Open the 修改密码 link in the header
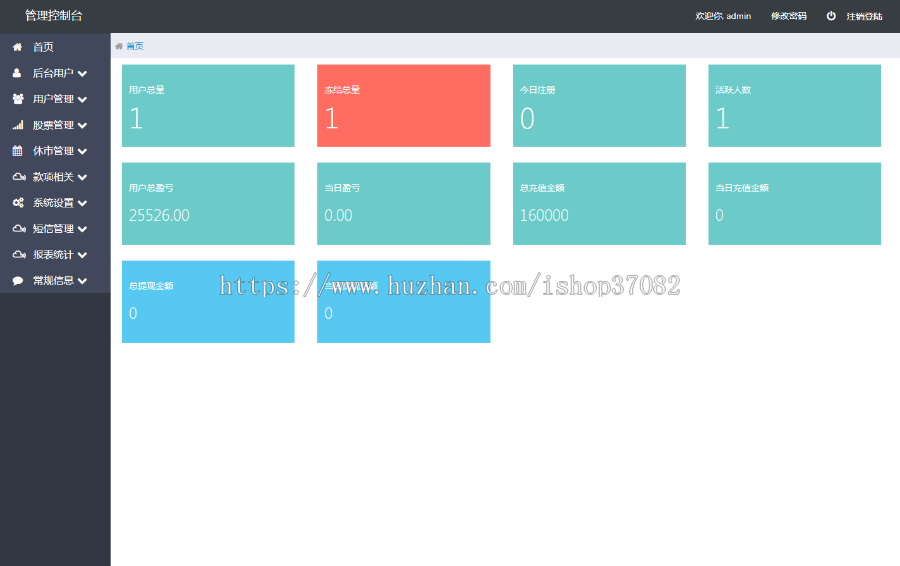The image size is (900, 566). [x=788, y=16]
